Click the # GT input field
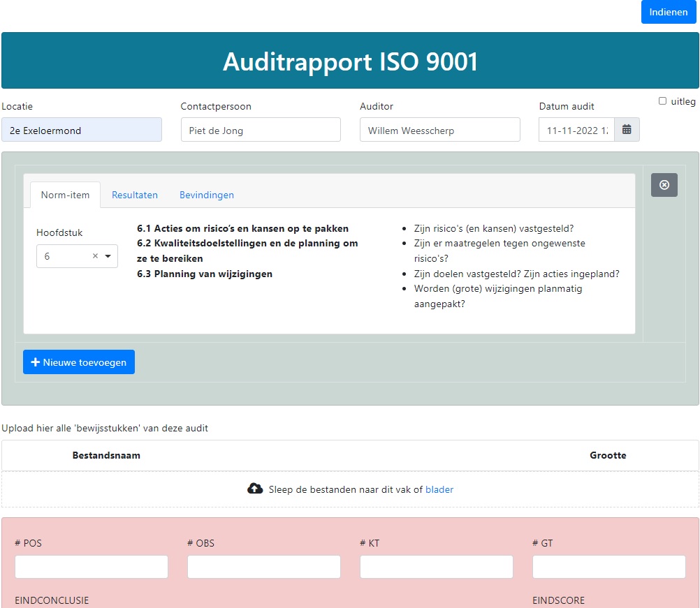The image size is (700, 608). point(608,567)
